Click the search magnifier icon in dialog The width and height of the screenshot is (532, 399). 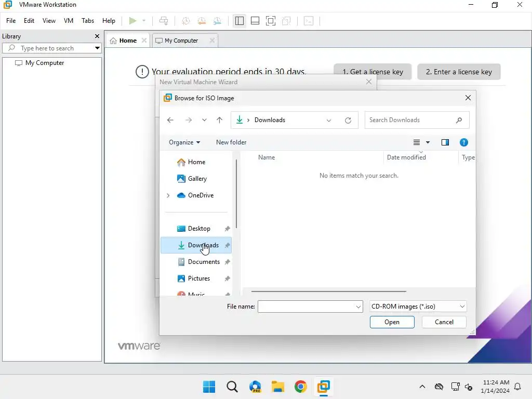click(x=459, y=120)
